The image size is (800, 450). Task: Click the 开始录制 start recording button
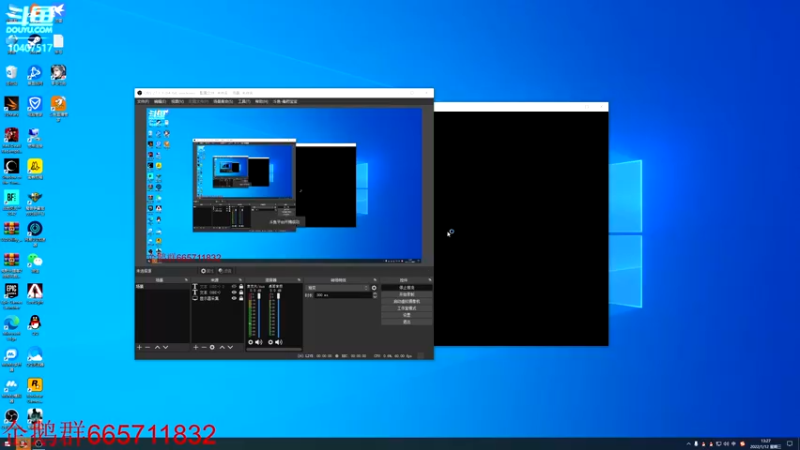click(407, 294)
